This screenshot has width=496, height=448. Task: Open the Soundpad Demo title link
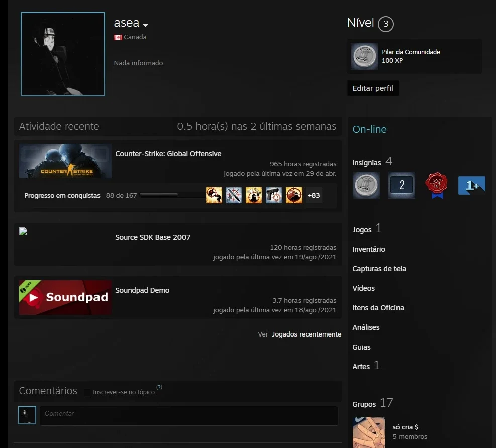[142, 290]
